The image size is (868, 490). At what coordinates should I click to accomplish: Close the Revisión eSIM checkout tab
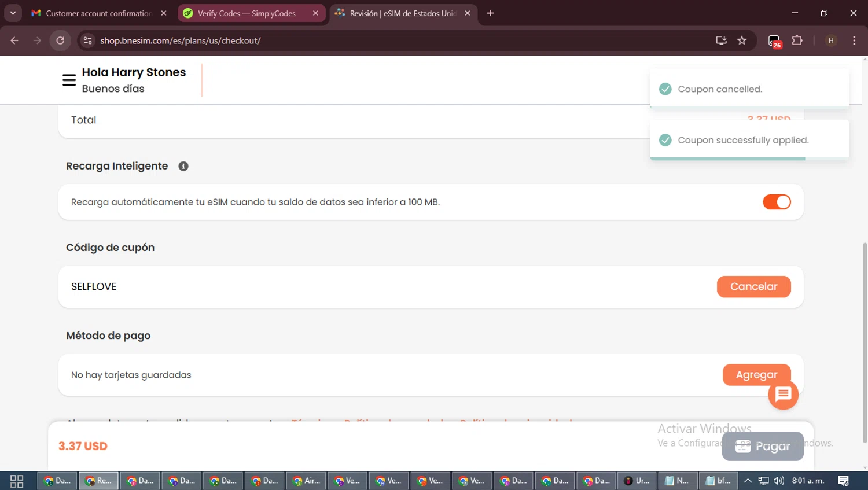point(468,13)
